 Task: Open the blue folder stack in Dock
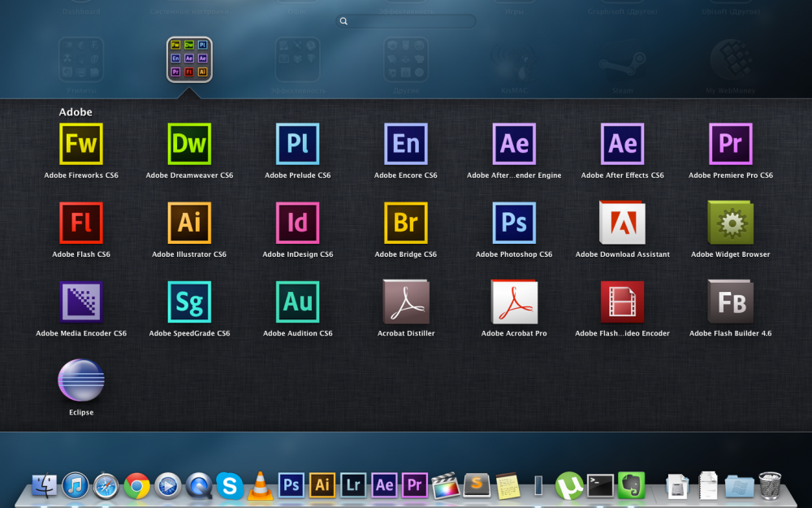click(739, 486)
